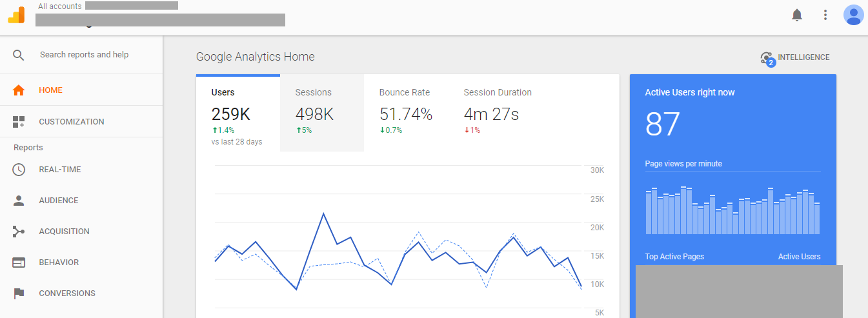This screenshot has height=318, width=868.
Task: Click the Active Users column header
Action: [x=799, y=257]
